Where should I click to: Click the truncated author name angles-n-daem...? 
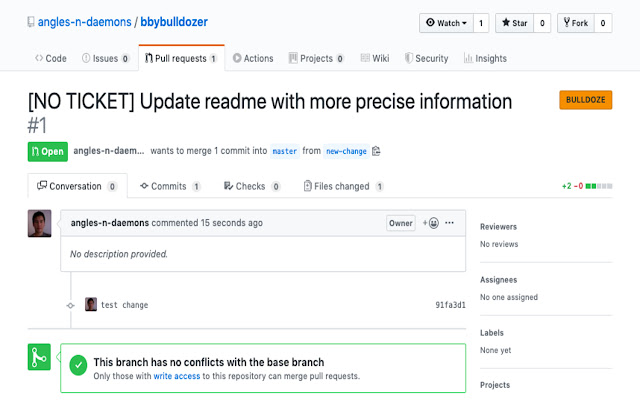(109, 151)
